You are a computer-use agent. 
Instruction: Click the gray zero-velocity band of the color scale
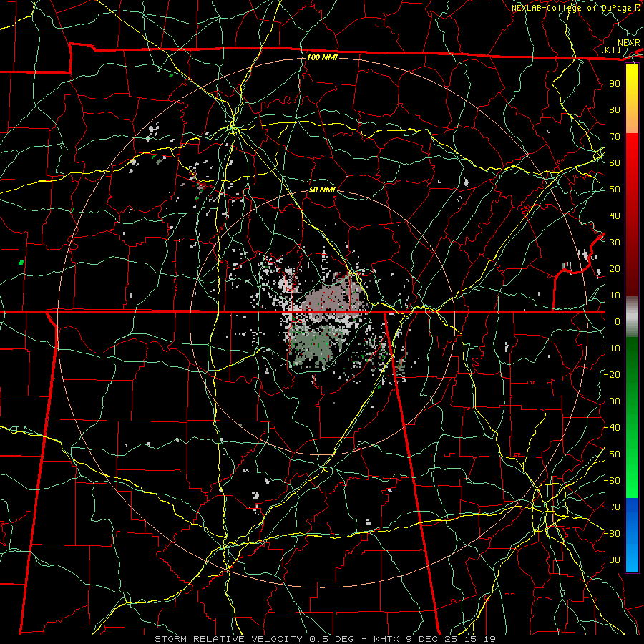click(x=632, y=316)
